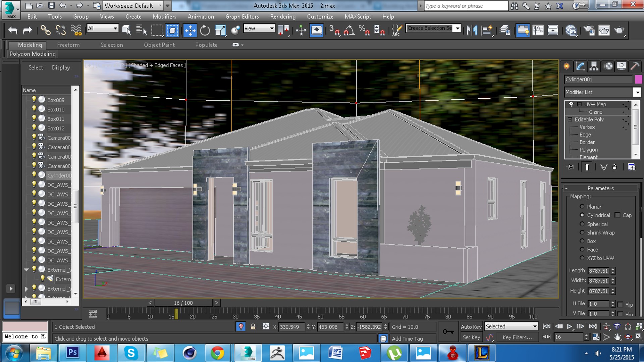The image size is (644, 362).
Task: Enable the Cap checkbox
Action: point(618,215)
